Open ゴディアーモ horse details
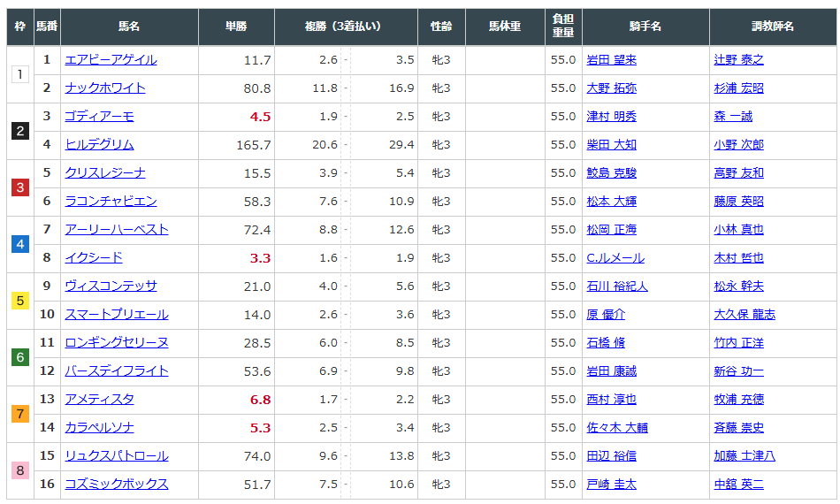 pos(99,117)
